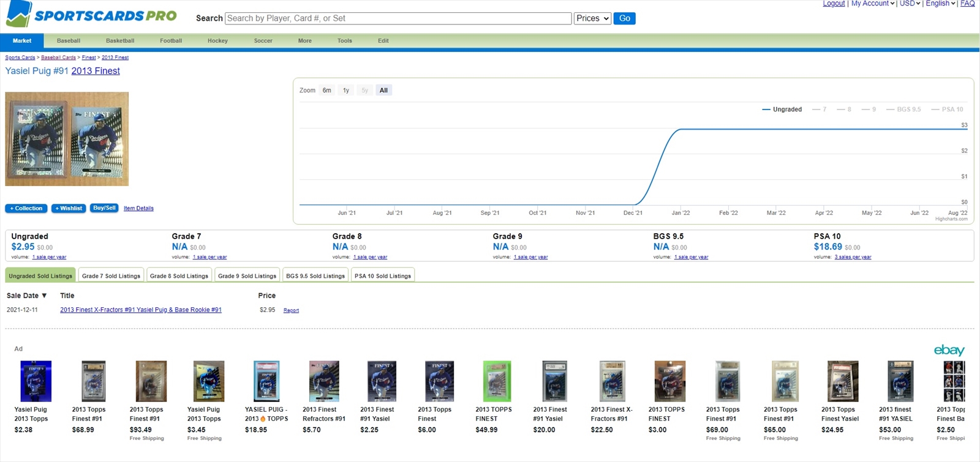Image resolution: width=980 pixels, height=462 pixels.
Task: Open the Yasiel Puig card photo
Action: pyautogui.click(x=67, y=139)
